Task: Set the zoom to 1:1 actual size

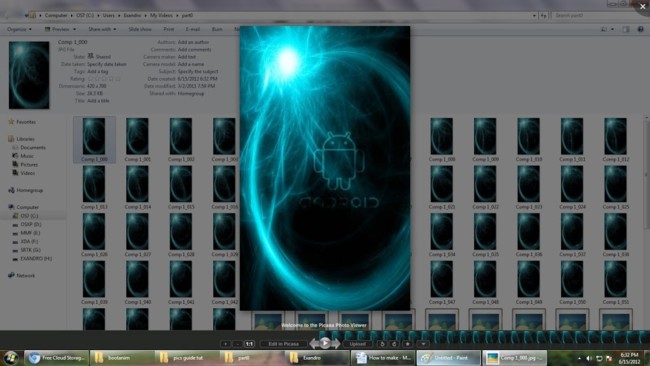Action: tap(249, 344)
